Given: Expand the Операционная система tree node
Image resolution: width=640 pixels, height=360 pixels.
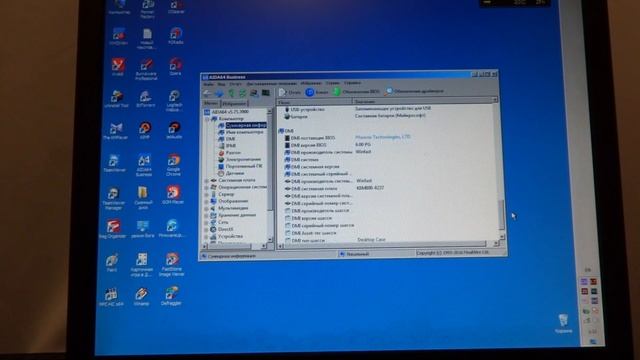Looking at the screenshot, I should pos(207,187).
